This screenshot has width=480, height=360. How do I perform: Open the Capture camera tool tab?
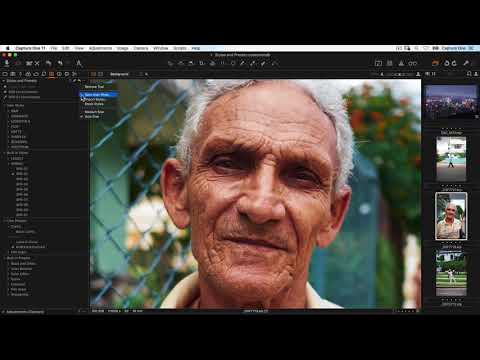(13, 74)
